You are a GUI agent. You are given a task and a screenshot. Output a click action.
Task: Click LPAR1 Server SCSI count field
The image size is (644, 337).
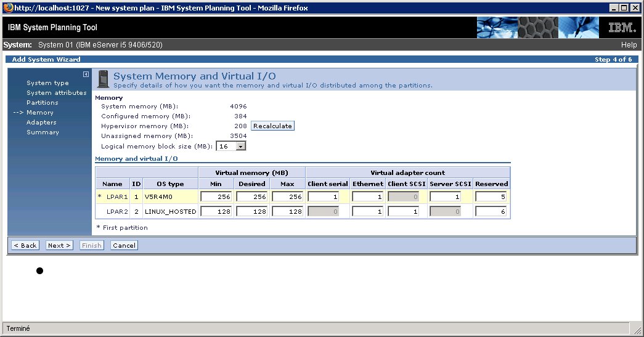(x=445, y=197)
